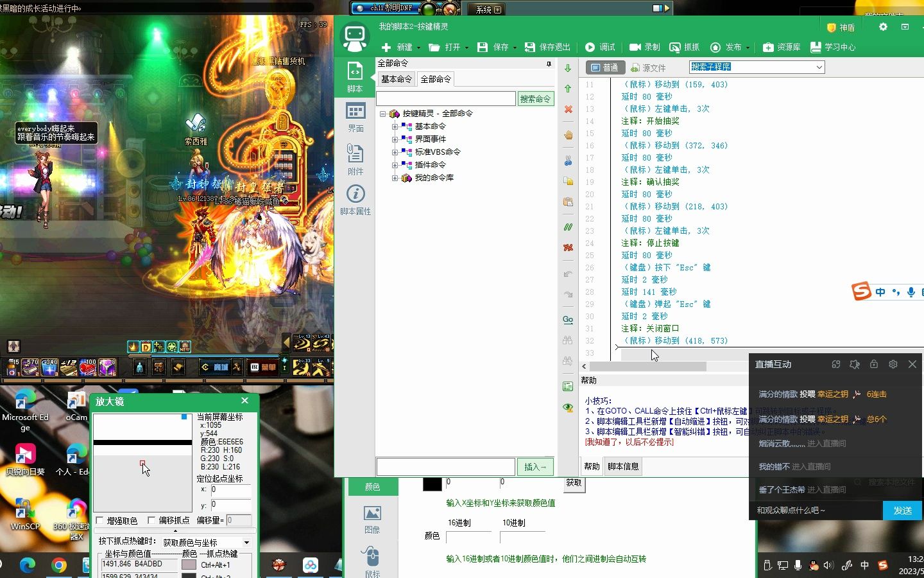Image resolution: width=924 pixels, height=578 pixels.
Task: Switch editor to 源文件 source view
Action: click(x=648, y=67)
